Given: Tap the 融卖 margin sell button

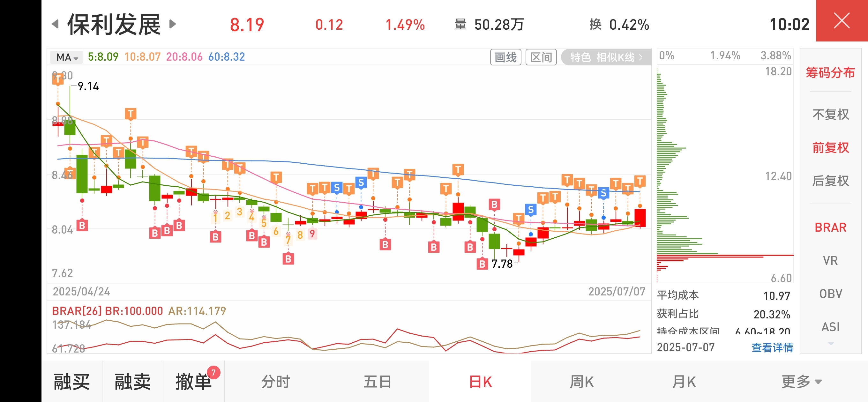Looking at the screenshot, I should (x=132, y=382).
